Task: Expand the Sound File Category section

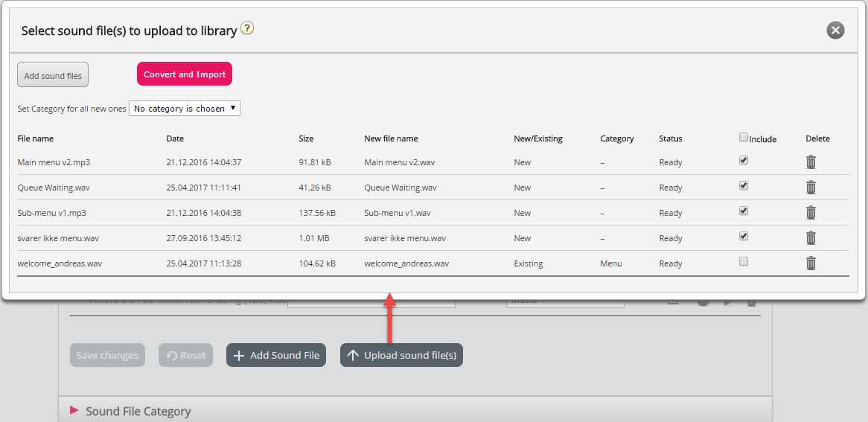Action: click(x=74, y=411)
